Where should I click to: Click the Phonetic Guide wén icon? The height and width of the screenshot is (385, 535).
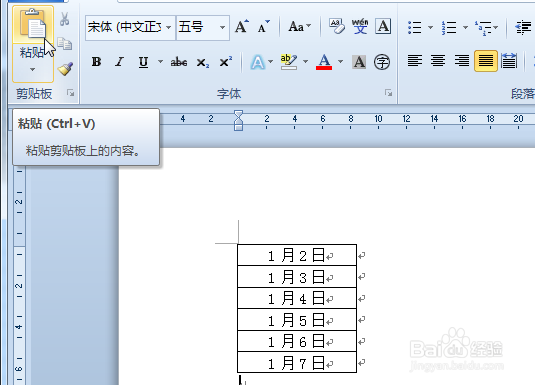point(360,26)
